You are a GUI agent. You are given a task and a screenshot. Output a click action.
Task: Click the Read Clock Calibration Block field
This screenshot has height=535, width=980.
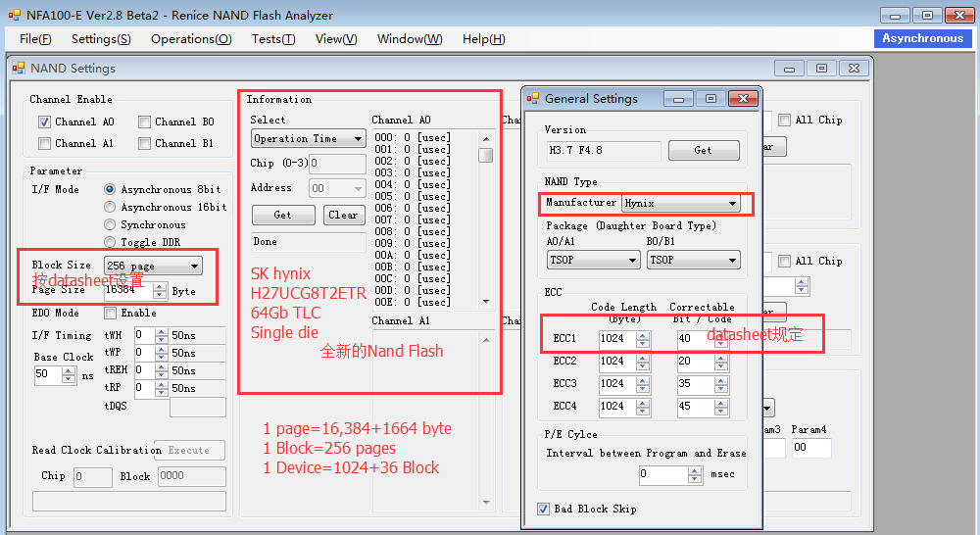(191, 476)
